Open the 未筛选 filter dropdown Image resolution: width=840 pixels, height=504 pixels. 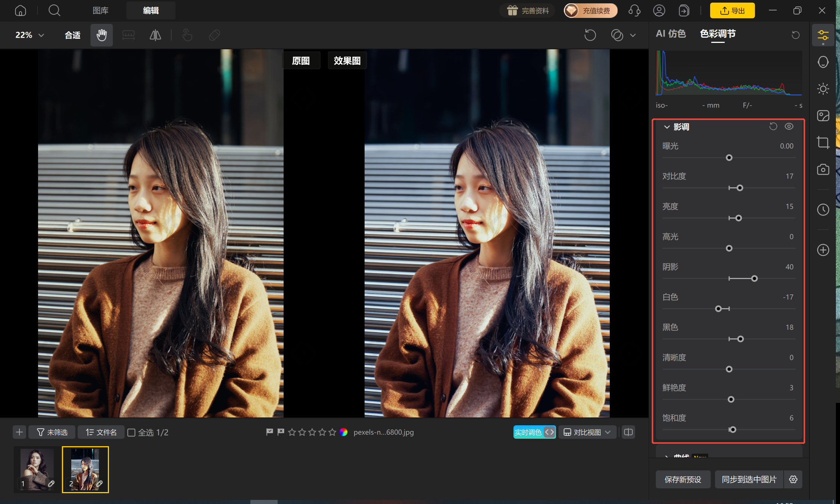[x=52, y=432]
